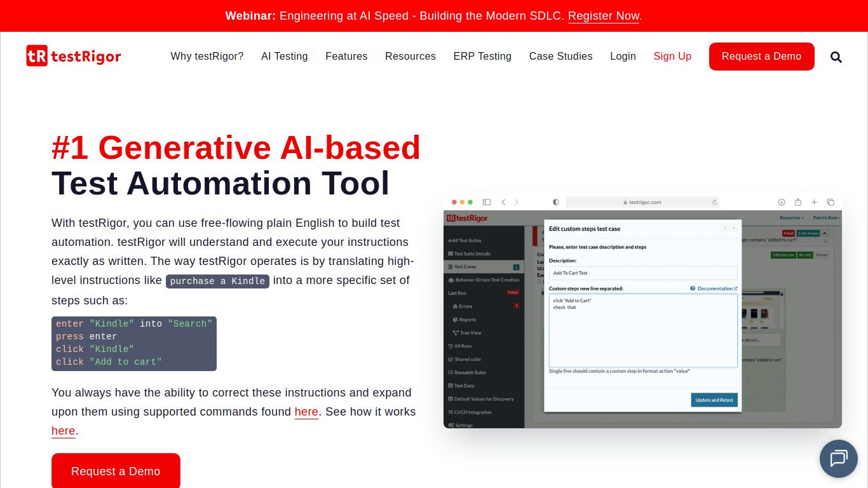Open Test Suite Details in the sidebar
The image size is (868, 488).
(468, 254)
